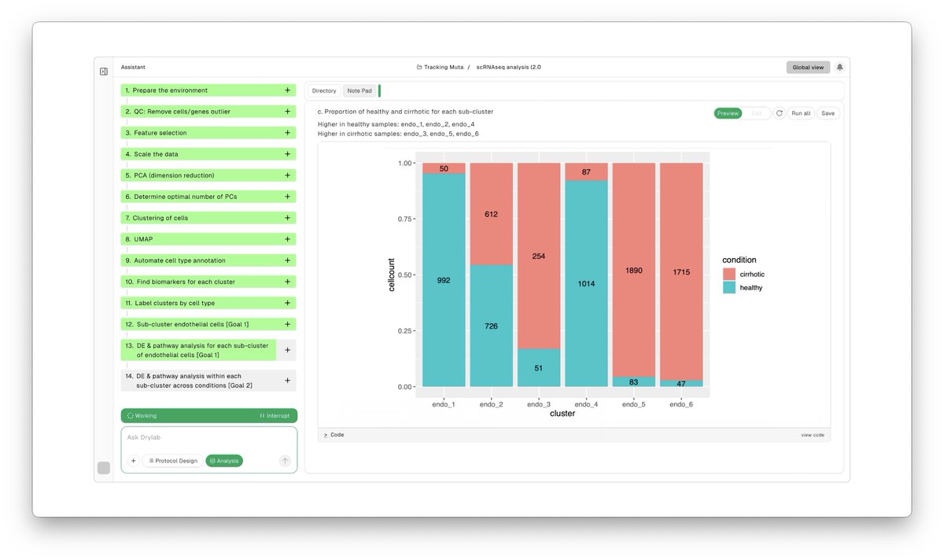The width and height of the screenshot is (944, 560).
Task: Switch to Preview mode
Action: click(x=728, y=113)
